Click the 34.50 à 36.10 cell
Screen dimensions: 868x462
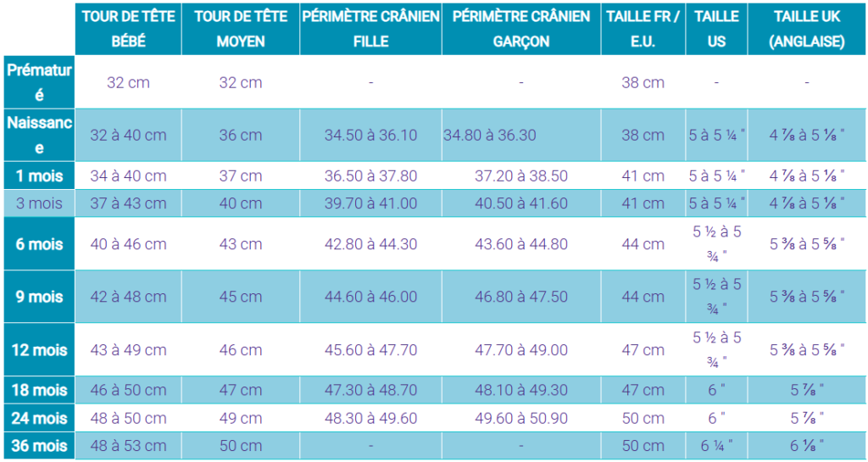[x=371, y=135]
